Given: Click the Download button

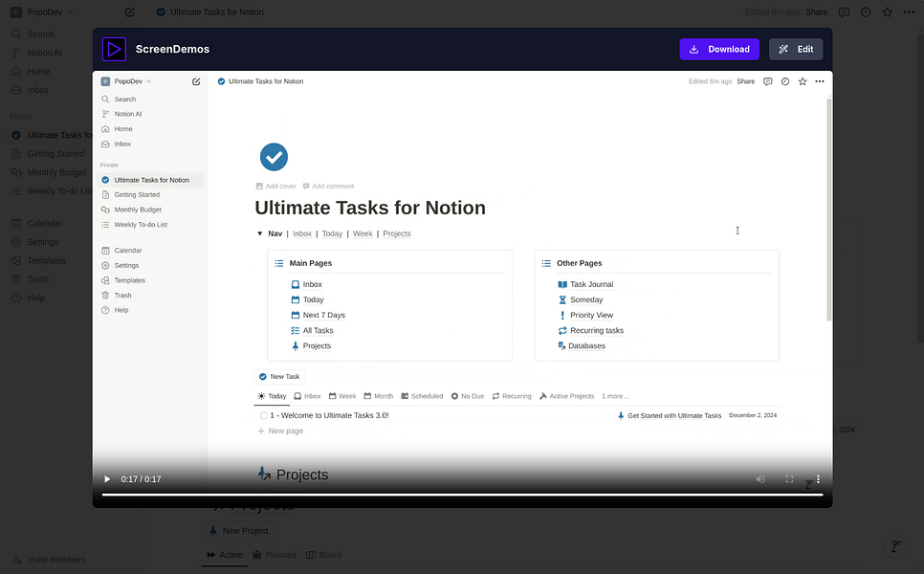Looking at the screenshot, I should pos(719,49).
